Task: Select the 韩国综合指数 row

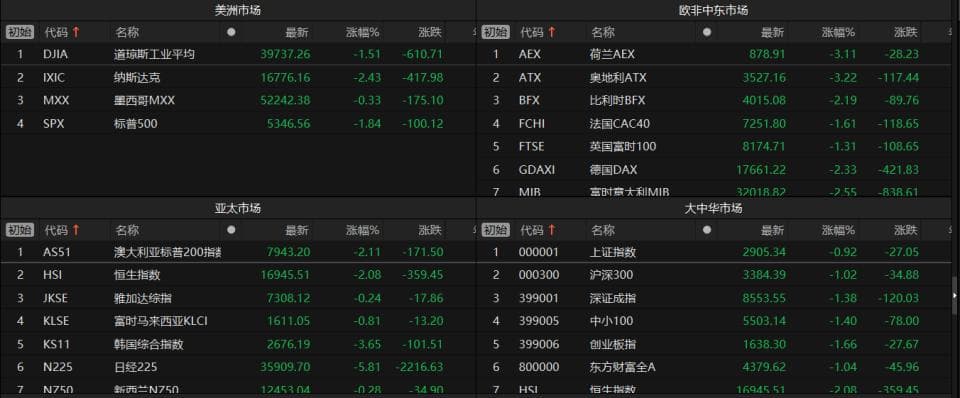Action: click(238, 344)
